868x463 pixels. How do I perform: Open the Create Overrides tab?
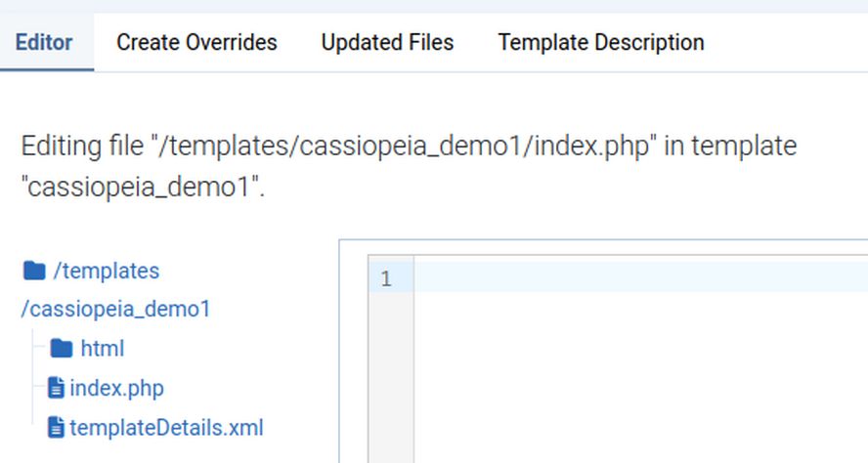pyautogui.click(x=196, y=43)
